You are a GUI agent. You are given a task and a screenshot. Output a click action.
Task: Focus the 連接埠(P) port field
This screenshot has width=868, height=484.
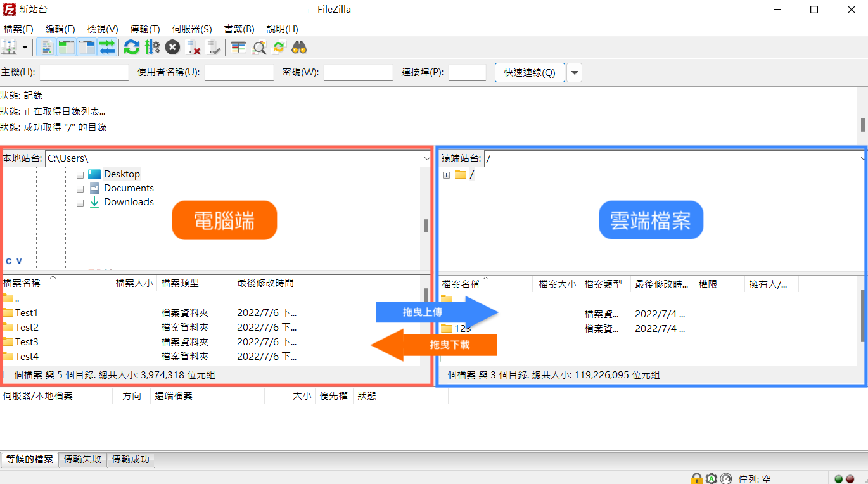[x=467, y=72]
